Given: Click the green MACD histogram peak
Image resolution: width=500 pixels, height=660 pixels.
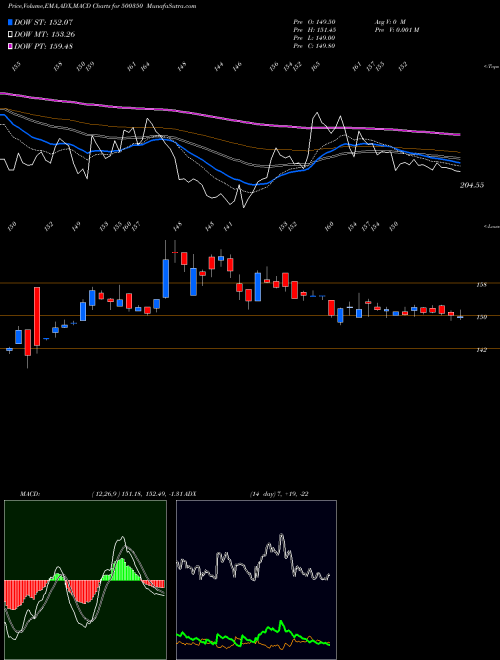Looking at the screenshot, I should (x=122, y=569).
